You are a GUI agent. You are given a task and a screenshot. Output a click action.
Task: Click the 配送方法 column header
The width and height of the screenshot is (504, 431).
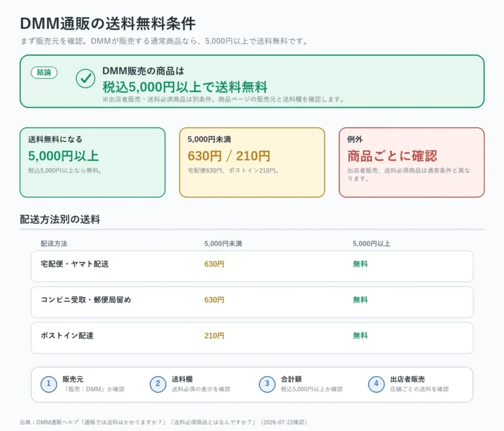pos(54,244)
